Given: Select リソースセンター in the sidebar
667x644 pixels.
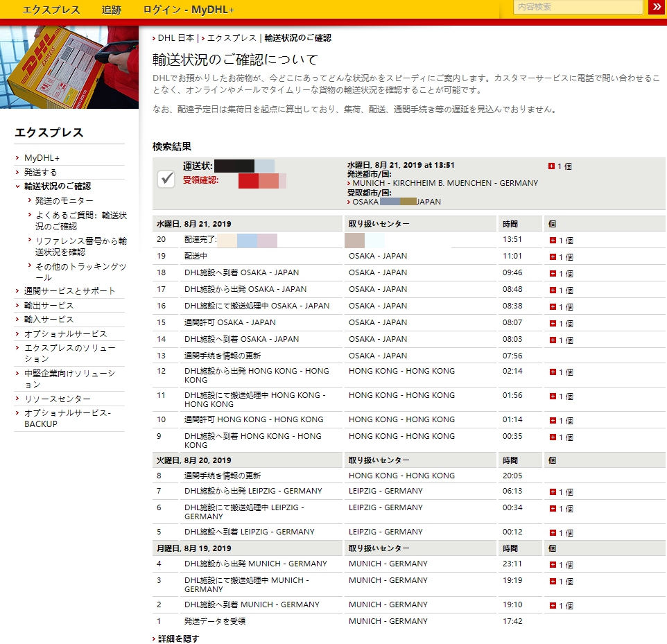Looking at the screenshot, I should (58, 399).
